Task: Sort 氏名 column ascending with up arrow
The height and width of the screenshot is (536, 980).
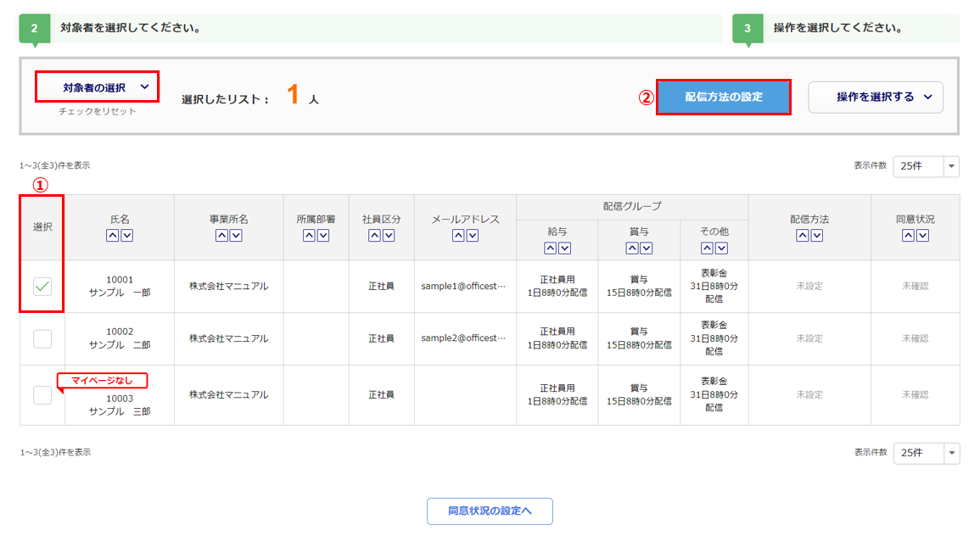Action: click(112, 236)
